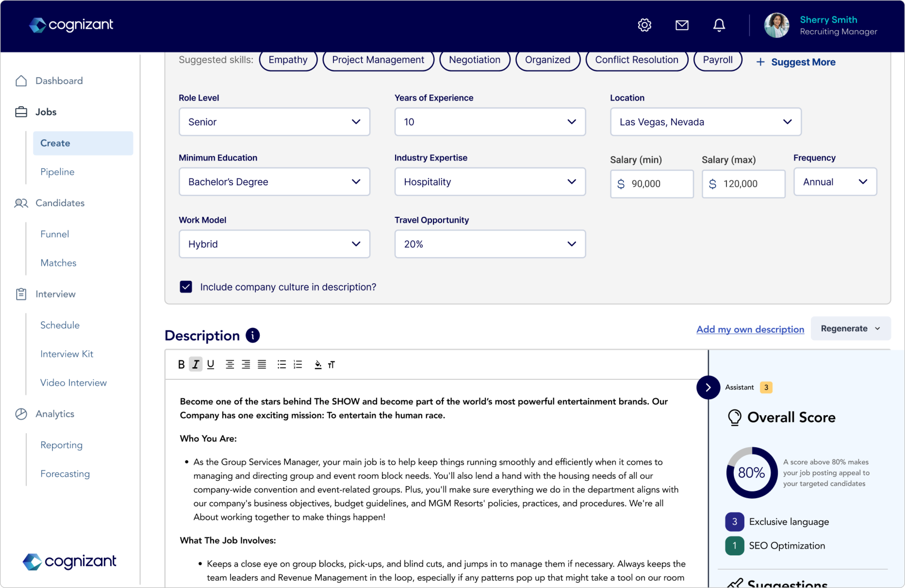
Task: Open the fill color bucket tool
Action: coord(318,365)
